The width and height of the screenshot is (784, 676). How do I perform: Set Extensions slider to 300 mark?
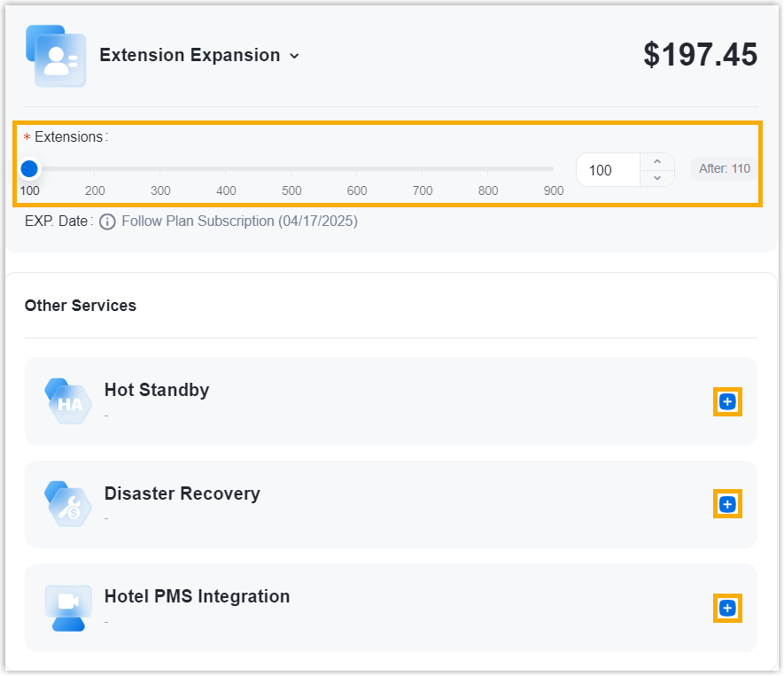pos(160,168)
